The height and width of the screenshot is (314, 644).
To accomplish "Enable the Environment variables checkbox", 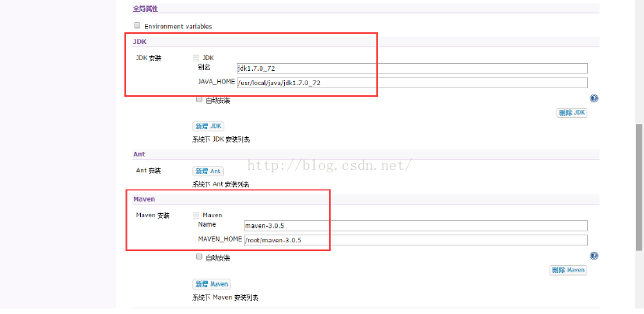I will 137,25.
